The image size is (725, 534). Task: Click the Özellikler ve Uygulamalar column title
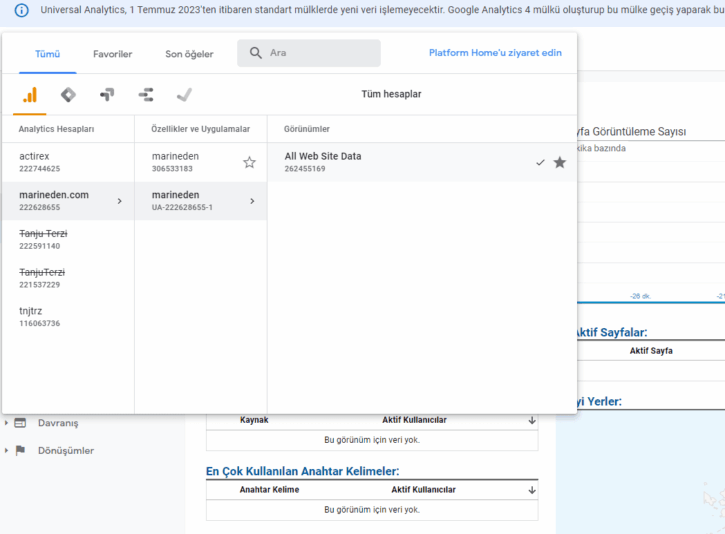point(201,129)
